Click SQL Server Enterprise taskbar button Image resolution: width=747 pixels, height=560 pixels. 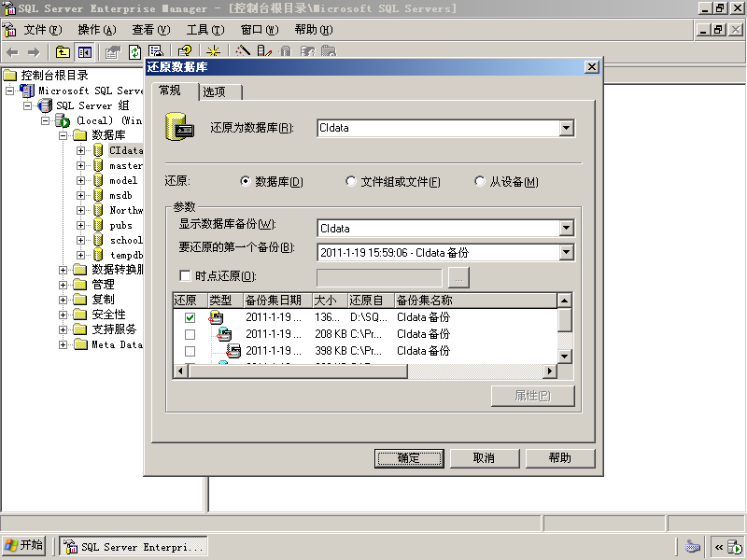click(134, 546)
